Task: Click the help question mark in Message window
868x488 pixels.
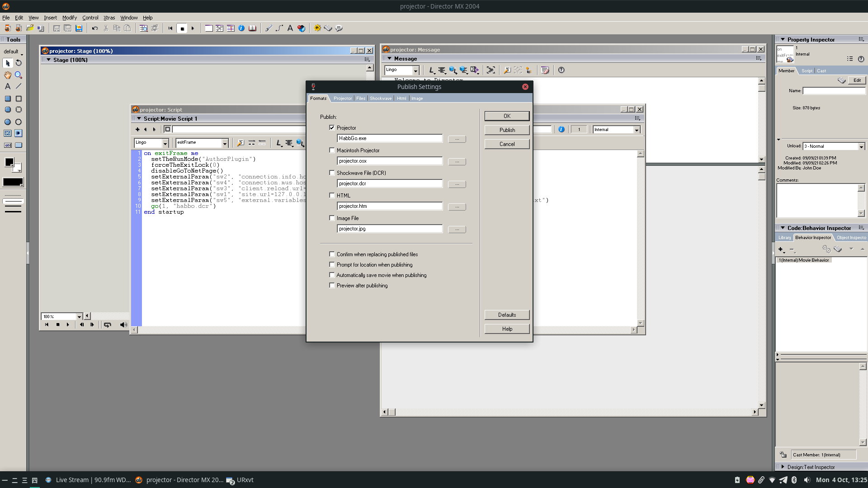Action: pos(561,70)
